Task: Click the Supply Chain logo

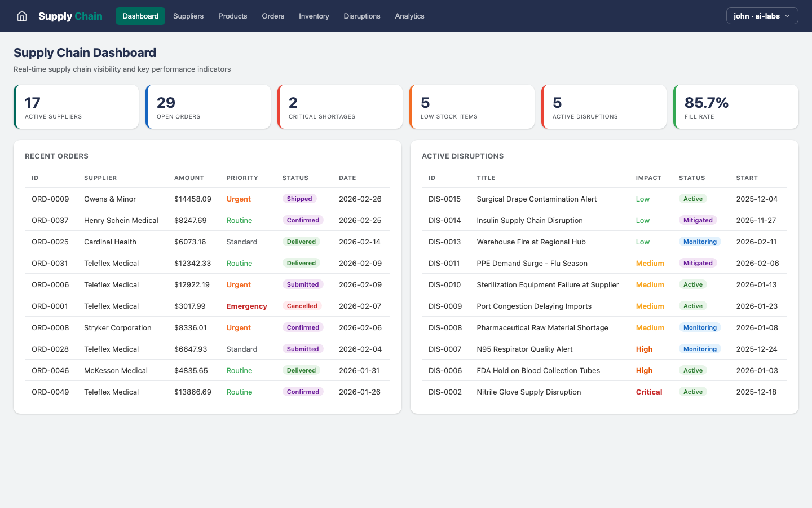Action: coord(70,16)
